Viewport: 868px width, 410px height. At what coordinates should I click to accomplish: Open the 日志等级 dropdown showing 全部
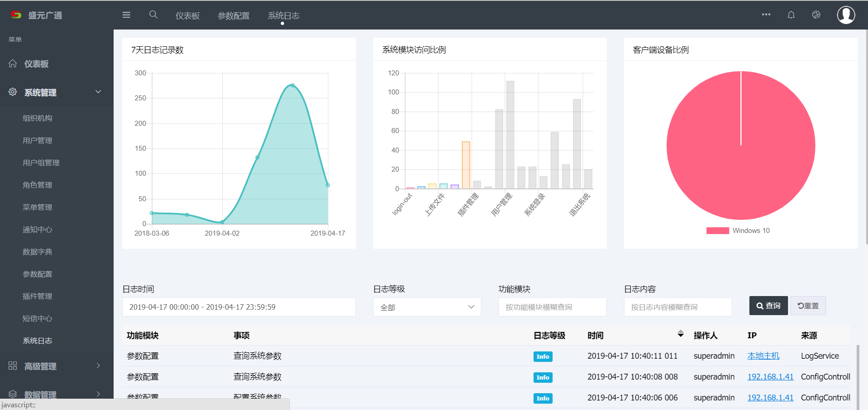426,307
